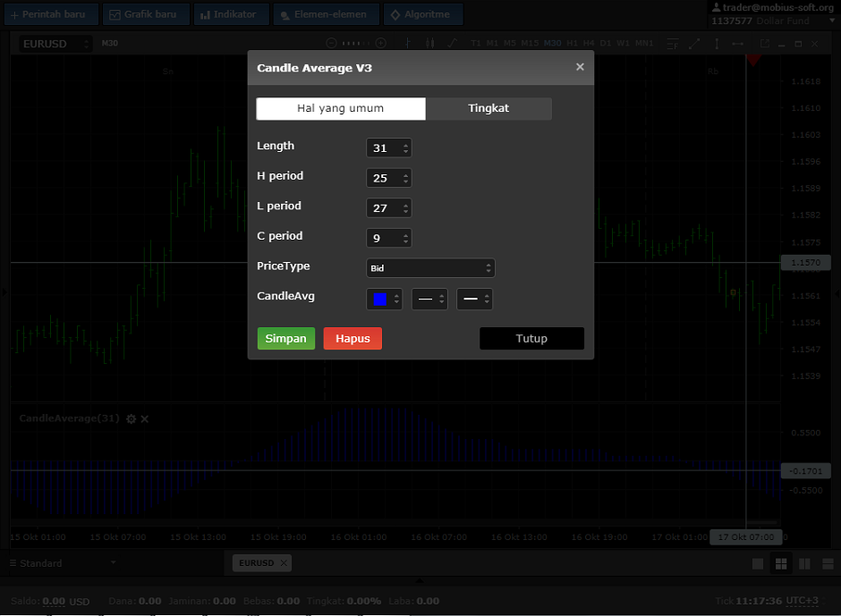Open the PriceType Bid dropdown
841x616 pixels.
tap(430, 268)
